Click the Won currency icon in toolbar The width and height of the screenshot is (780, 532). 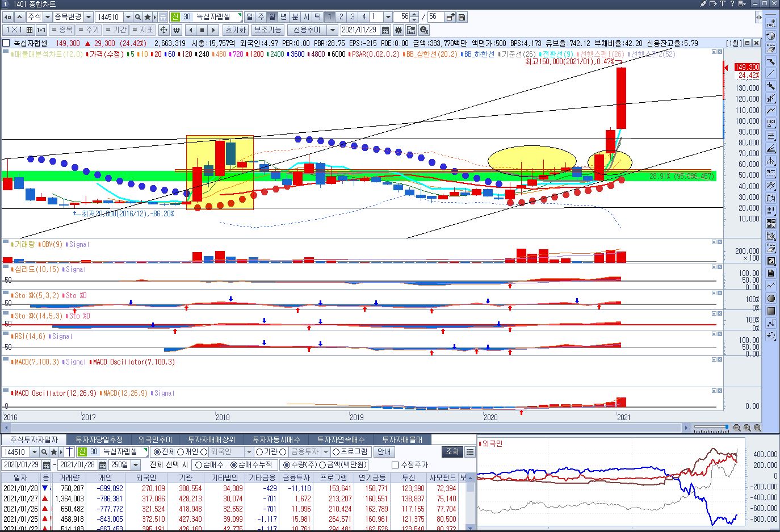(177, 30)
